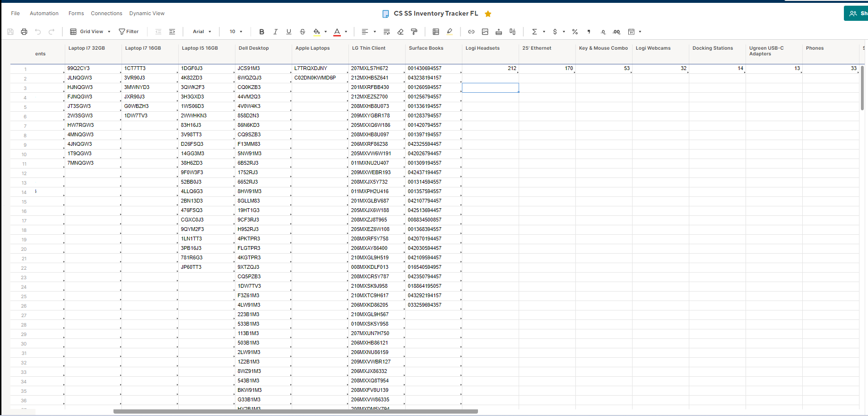
Task: Toggle strikethrough formatting
Action: (303, 32)
